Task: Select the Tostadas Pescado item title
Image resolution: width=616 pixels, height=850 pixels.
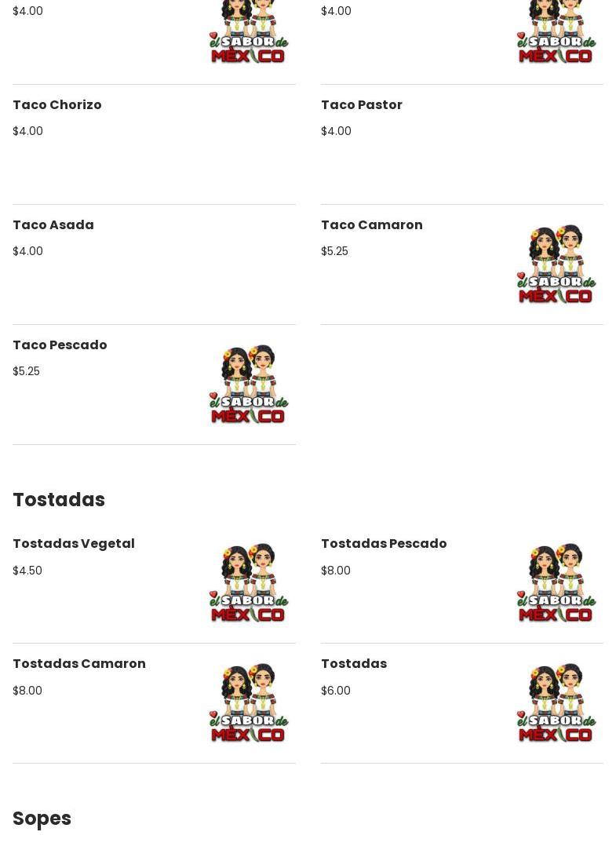Action: (384, 544)
